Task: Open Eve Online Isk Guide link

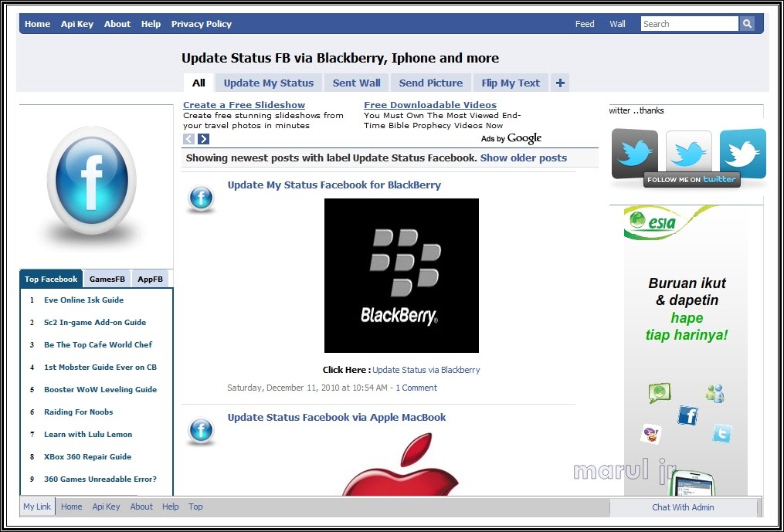Action: [84, 300]
